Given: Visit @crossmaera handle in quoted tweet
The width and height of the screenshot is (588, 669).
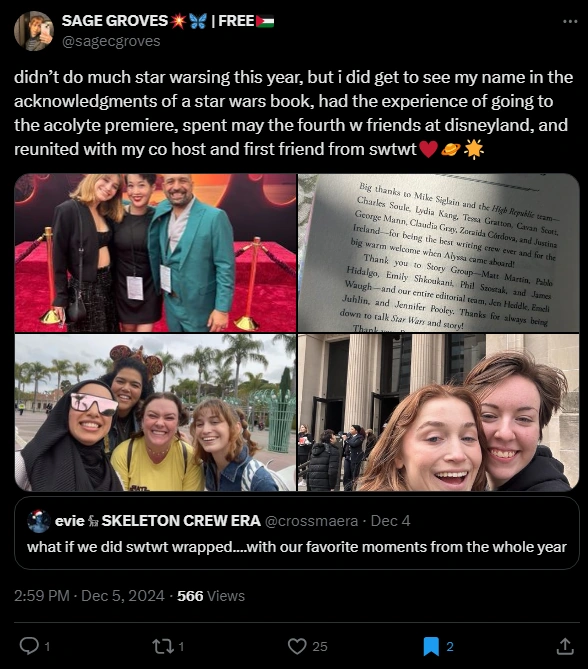Looking at the screenshot, I should [x=311, y=521].
